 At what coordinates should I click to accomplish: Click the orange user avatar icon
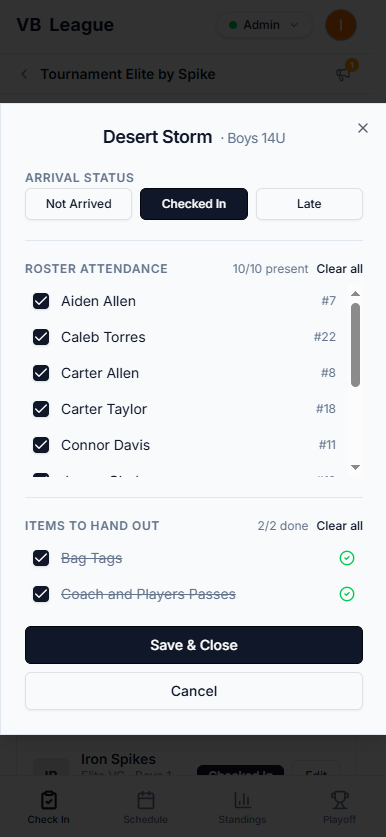(x=341, y=25)
